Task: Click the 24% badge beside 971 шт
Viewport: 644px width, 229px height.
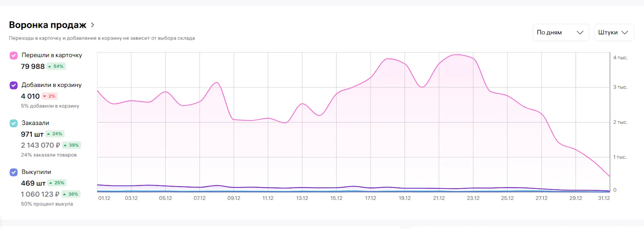Action: [55, 134]
